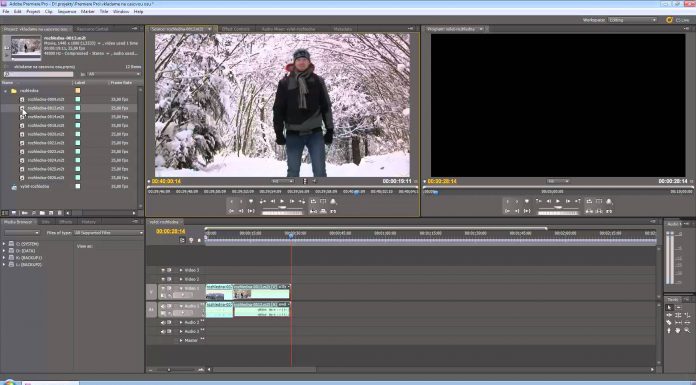Click Overlay button in Source monitor
Screen dimensions: 696x385
pyautogui.click(x=323, y=211)
